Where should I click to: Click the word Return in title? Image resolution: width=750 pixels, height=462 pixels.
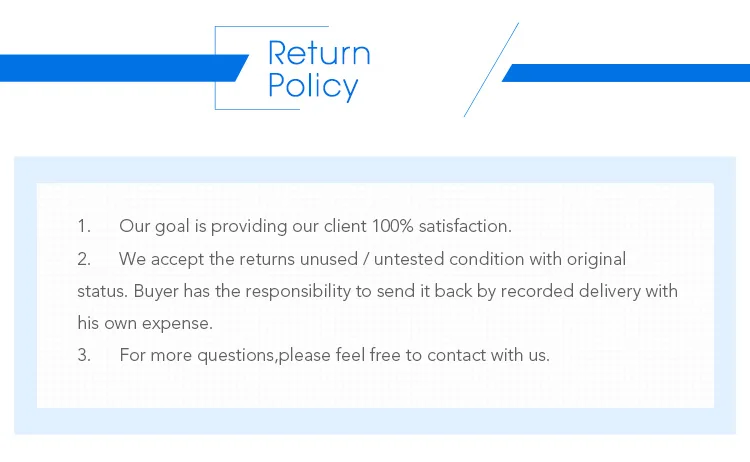[x=319, y=53]
